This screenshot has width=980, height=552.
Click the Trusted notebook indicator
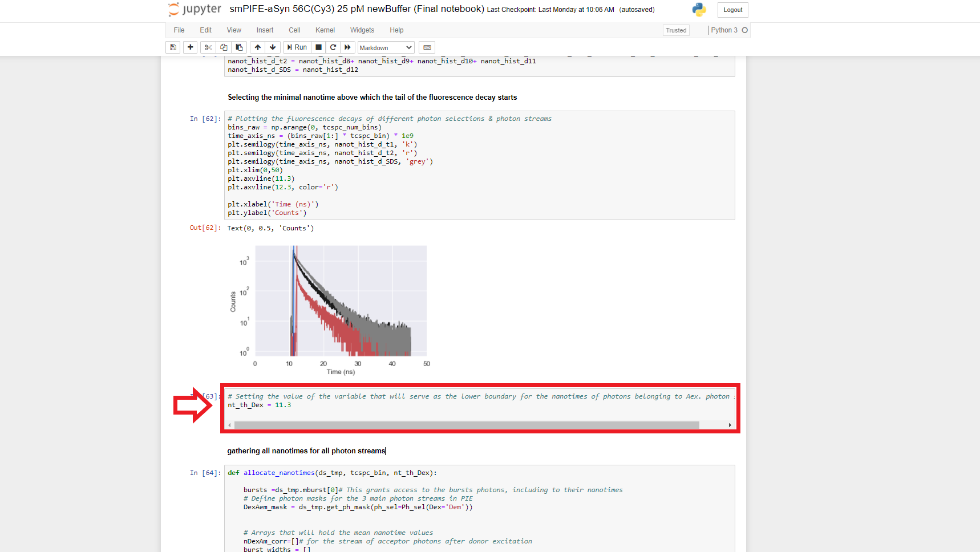coord(676,30)
